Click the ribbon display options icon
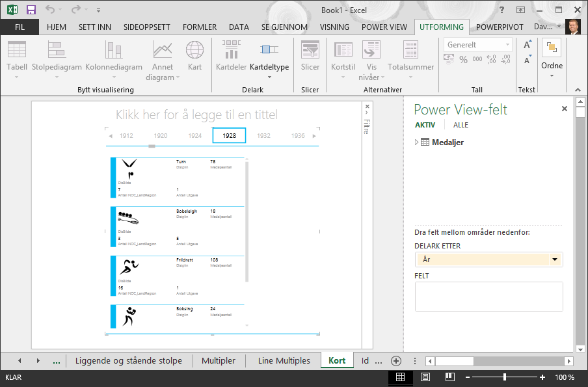588x387 pixels. point(520,10)
